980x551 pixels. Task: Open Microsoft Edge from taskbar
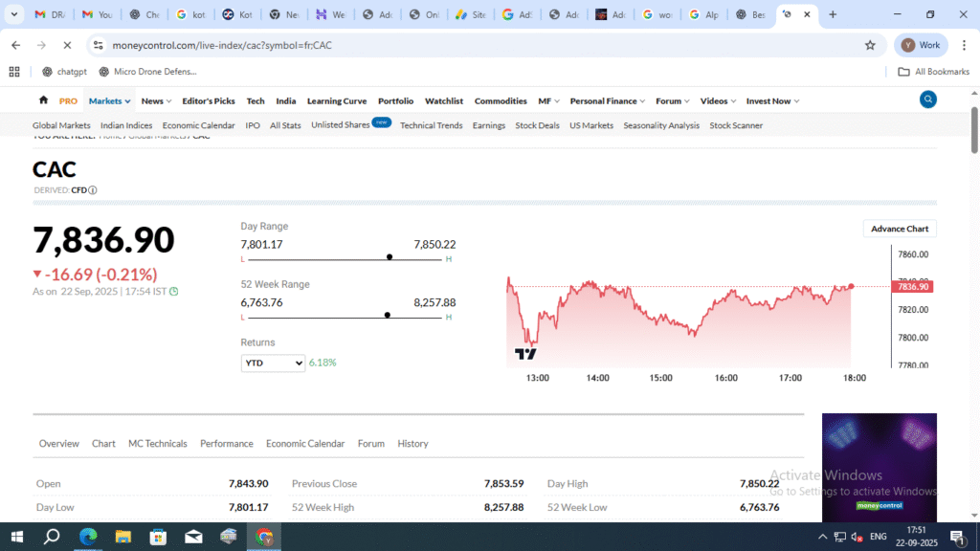(x=88, y=537)
